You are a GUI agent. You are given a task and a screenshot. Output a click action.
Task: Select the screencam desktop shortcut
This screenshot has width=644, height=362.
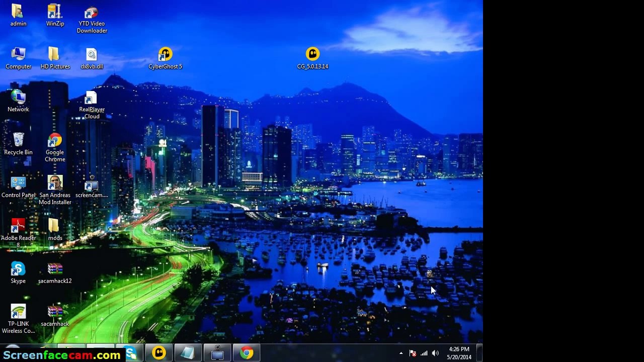click(x=92, y=187)
